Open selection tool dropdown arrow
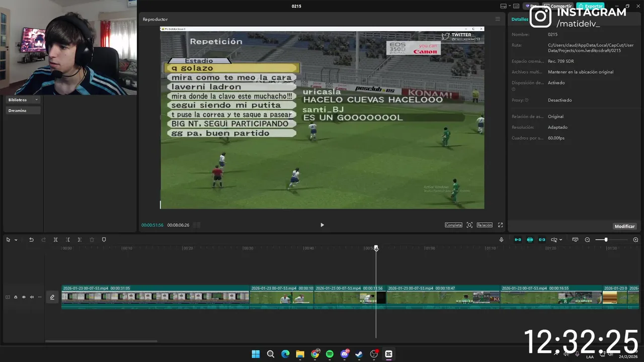Viewport: 644px width, 362px height. click(x=16, y=240)
